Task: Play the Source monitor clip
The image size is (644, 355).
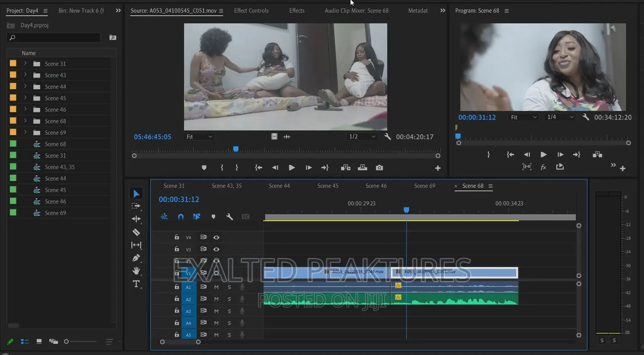Action: [x=292, y=168]
